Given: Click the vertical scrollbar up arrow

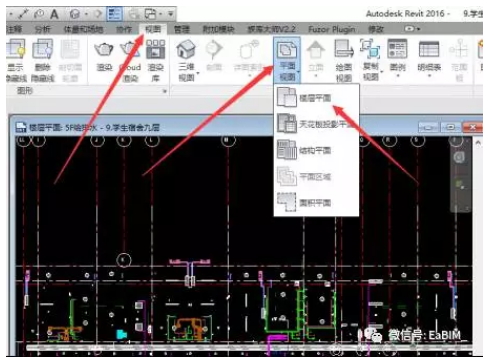Looking at the screenshot, I should click(478, 143).
